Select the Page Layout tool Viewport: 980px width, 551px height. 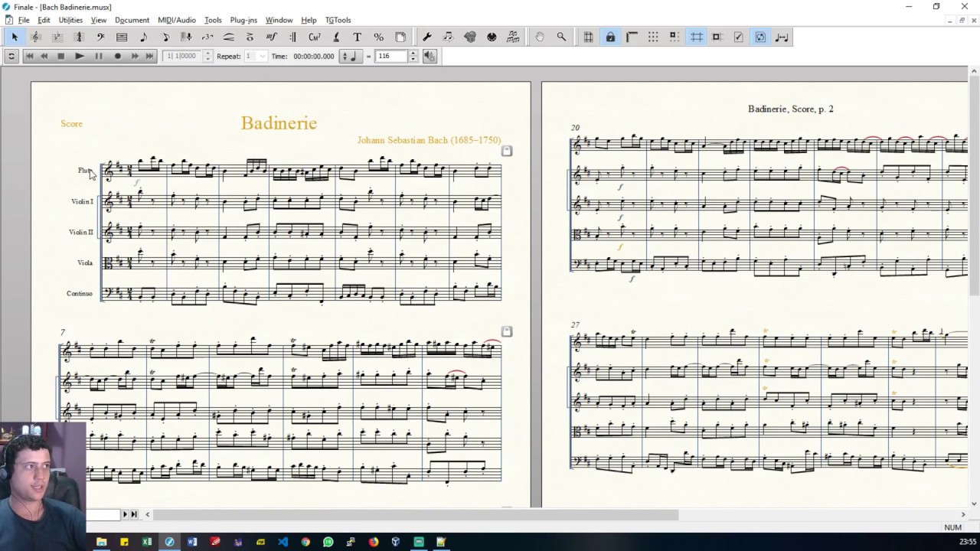pos(400,37)
